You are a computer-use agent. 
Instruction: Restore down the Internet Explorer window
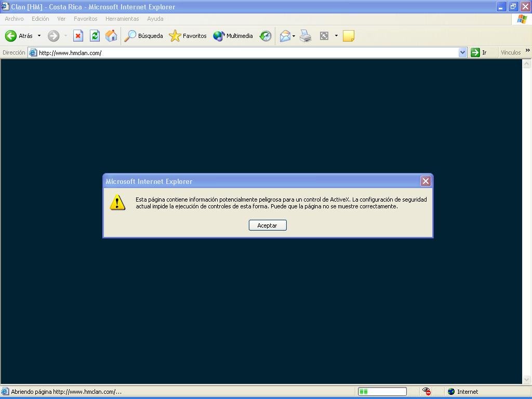point(513,6)
